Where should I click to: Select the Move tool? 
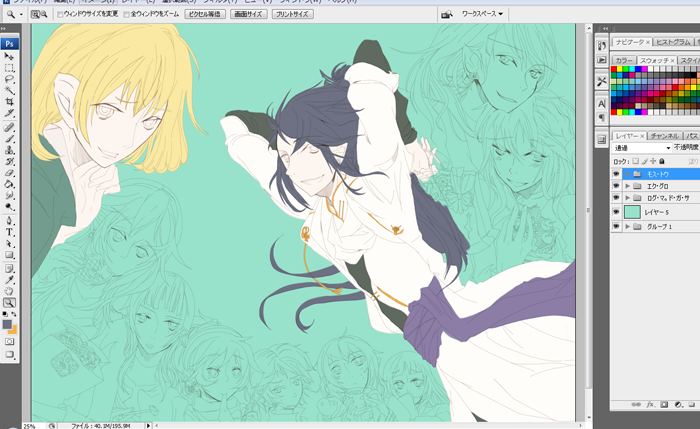click(9, 57)
